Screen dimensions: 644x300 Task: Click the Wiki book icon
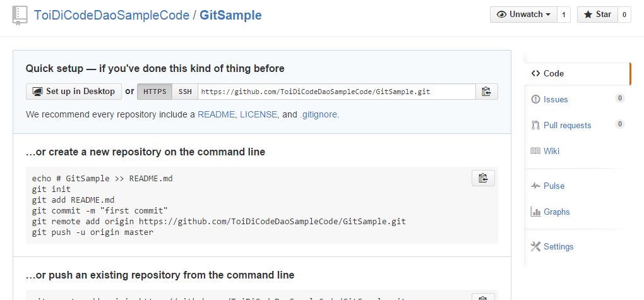tap(535, 151)
